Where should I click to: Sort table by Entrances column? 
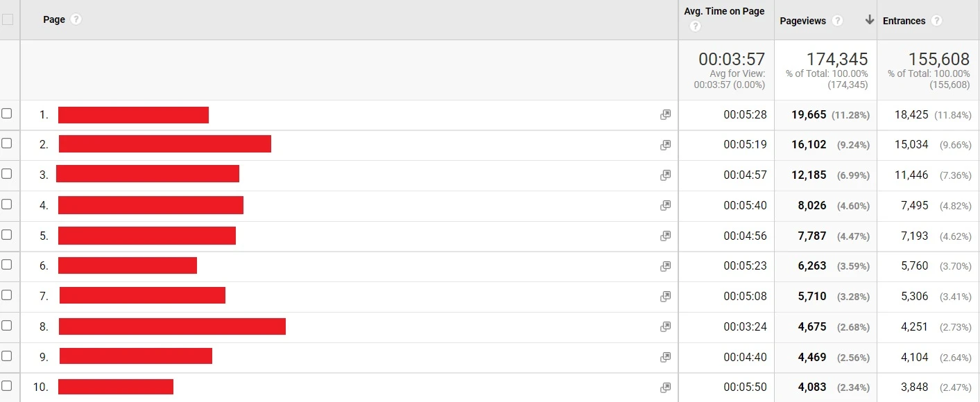pos(904,21)
